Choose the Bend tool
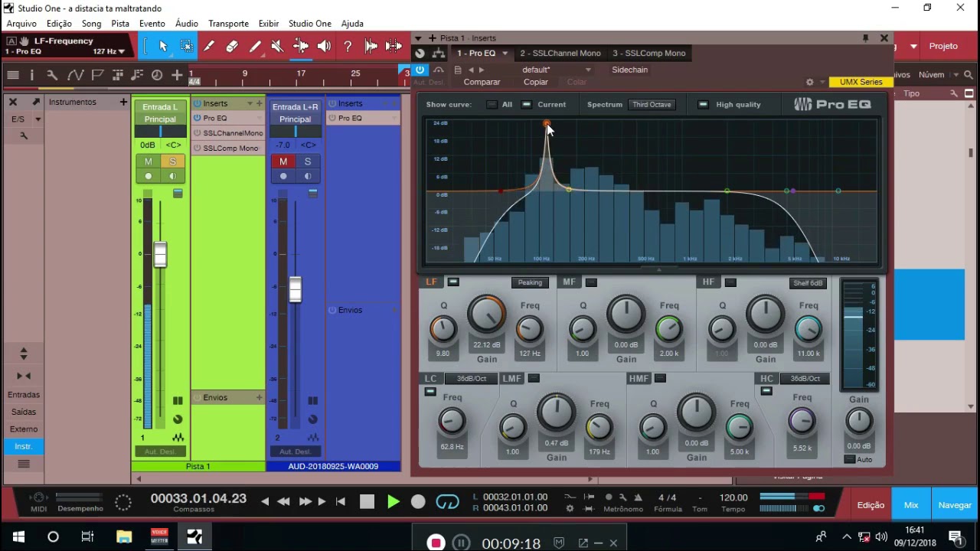This screenshot has height=551, width=980. [x=301, y=47]
